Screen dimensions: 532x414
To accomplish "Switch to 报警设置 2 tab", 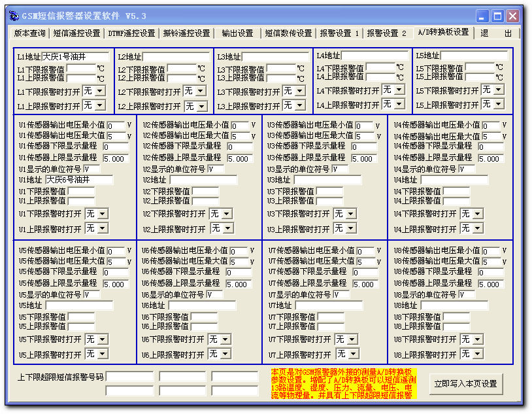I will [x=386, y=33].
